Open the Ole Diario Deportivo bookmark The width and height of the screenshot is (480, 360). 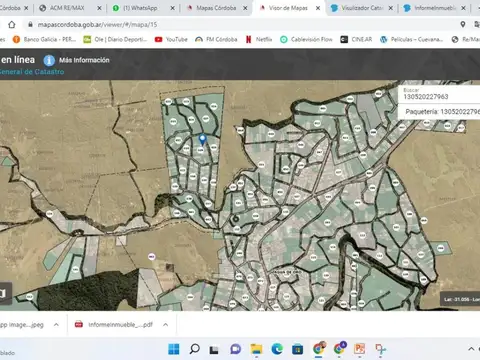point(115,39)
